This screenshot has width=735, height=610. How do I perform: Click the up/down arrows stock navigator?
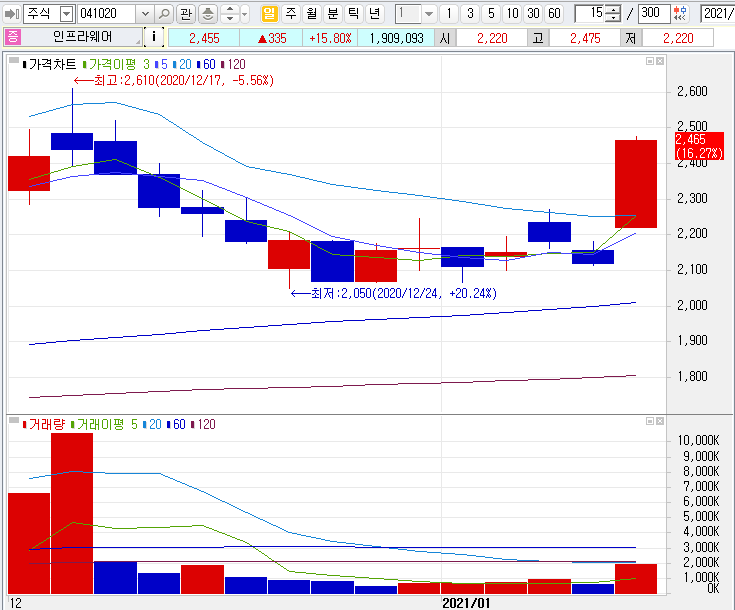pyautogui.click(x=230, y=14)
